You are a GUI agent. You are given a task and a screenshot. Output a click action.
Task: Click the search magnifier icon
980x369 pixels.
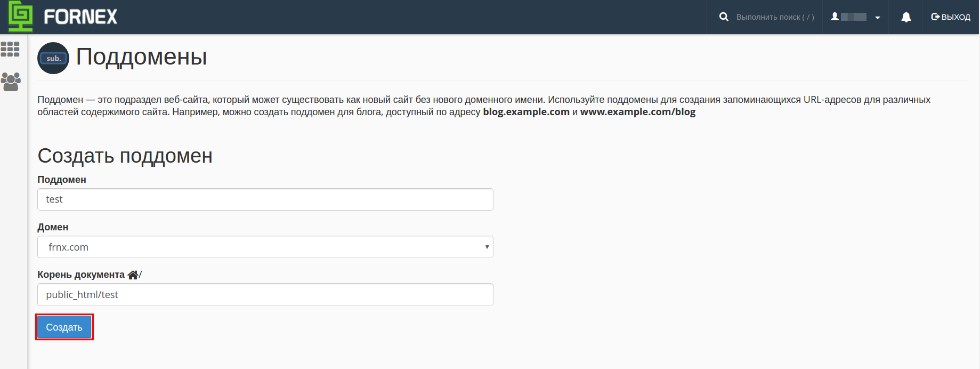tap(724, 17)
